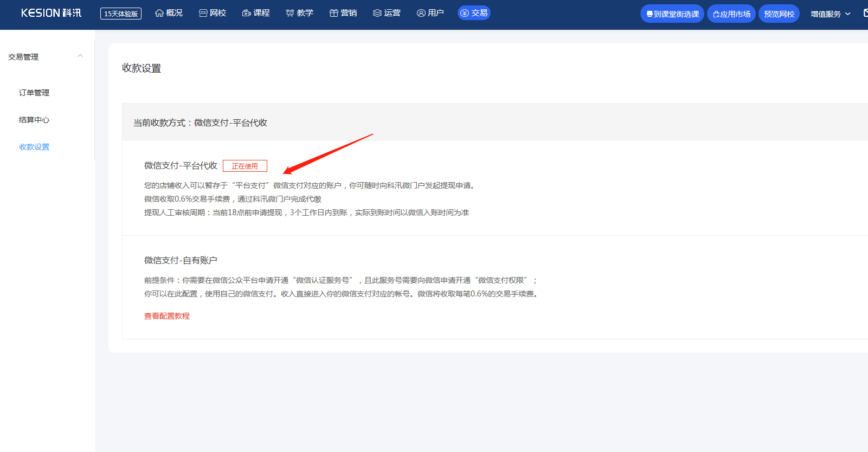Open 订单管理 in the sidebar

tap(34, 93)
